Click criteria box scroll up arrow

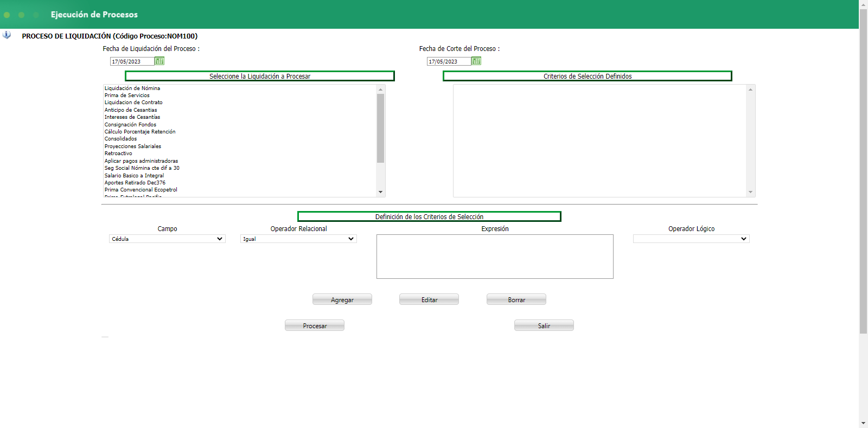coord(751,89)
